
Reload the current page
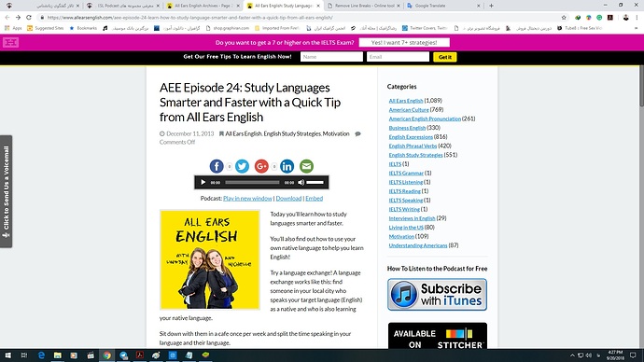pyautogui.click(x=29, y=17)
